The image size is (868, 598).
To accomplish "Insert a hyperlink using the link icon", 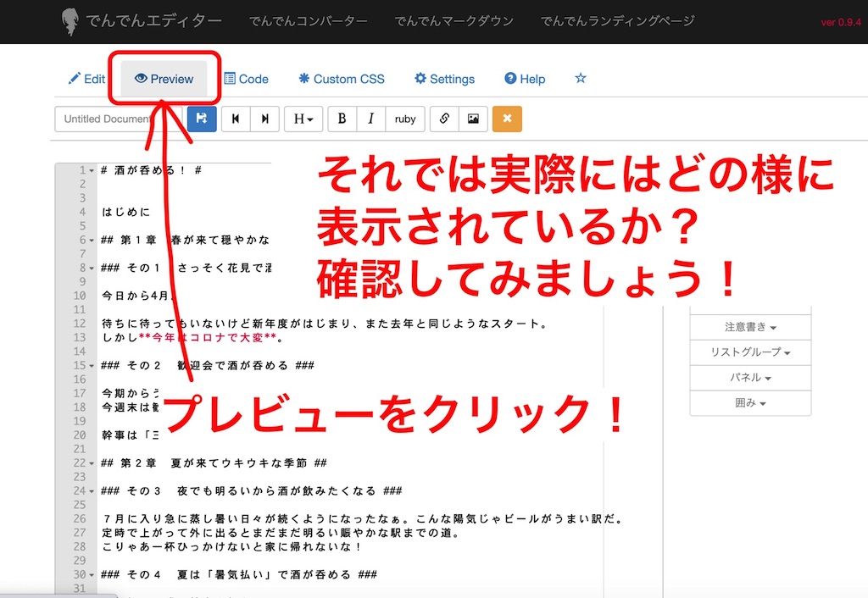I will click(444, 119).
